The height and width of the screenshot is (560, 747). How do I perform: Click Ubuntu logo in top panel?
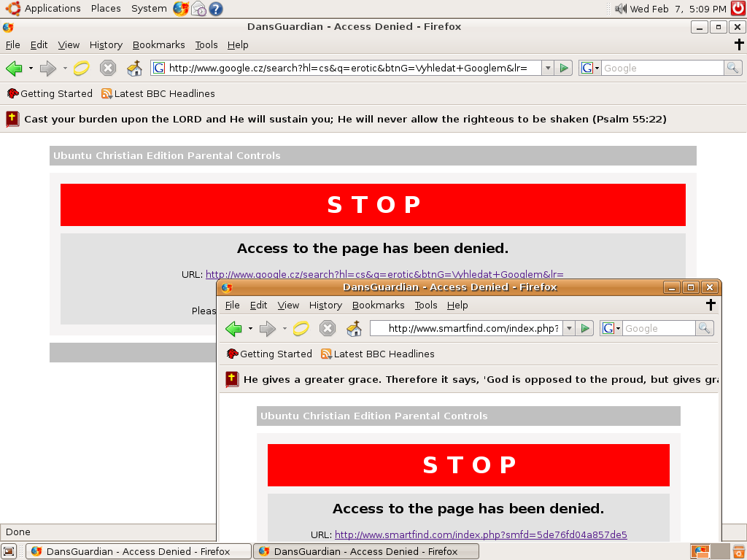pyautogui.click(x=13, y=9)
